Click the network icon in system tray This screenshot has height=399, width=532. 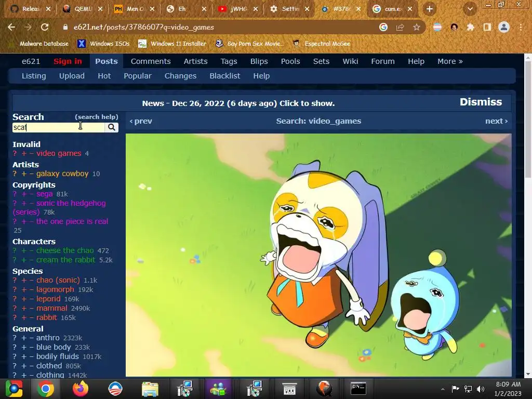[468, 389]
